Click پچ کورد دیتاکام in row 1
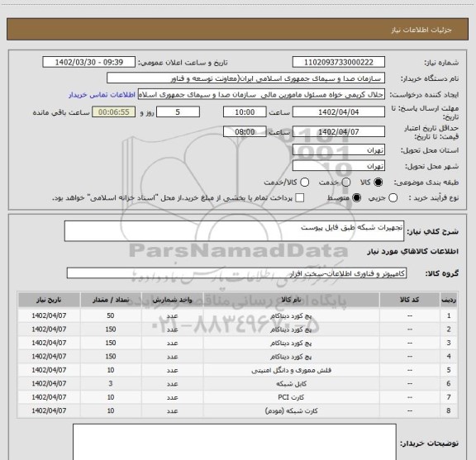Viewport: 476px width, 460px height. coord(291,315)
